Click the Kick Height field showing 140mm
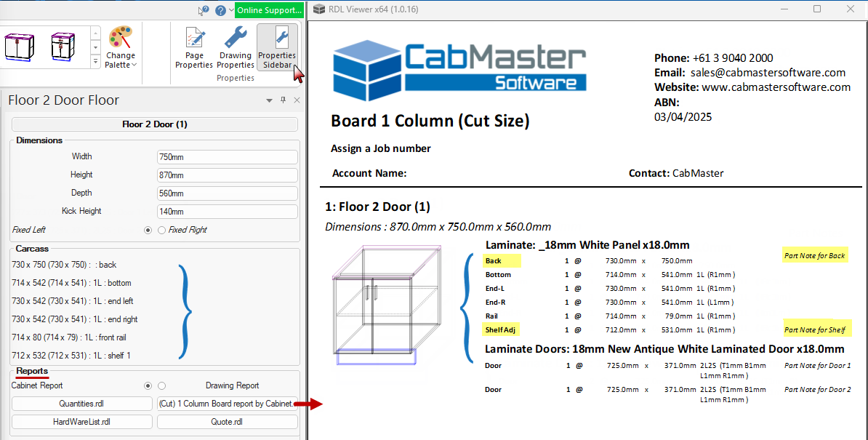Viewport: 868px width, 440px height. 227,212
